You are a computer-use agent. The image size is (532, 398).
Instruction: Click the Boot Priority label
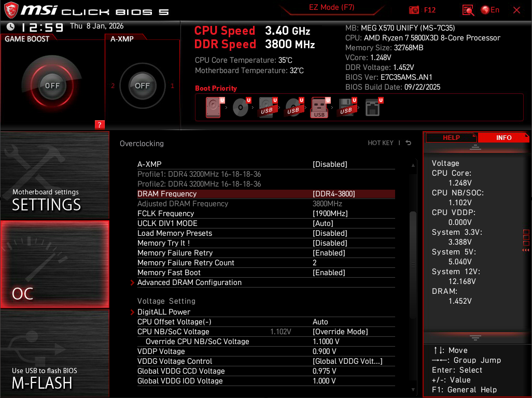coord(216,88)
